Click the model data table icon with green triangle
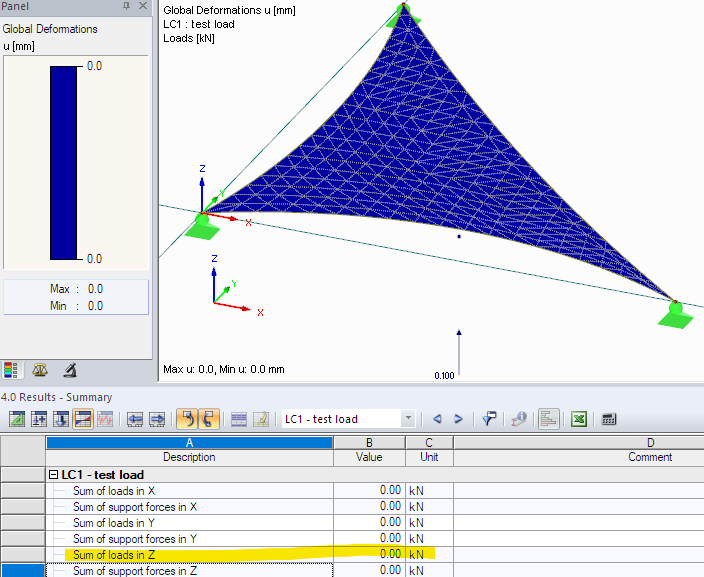This screenshot has width=704, height=577. [17, 419]
